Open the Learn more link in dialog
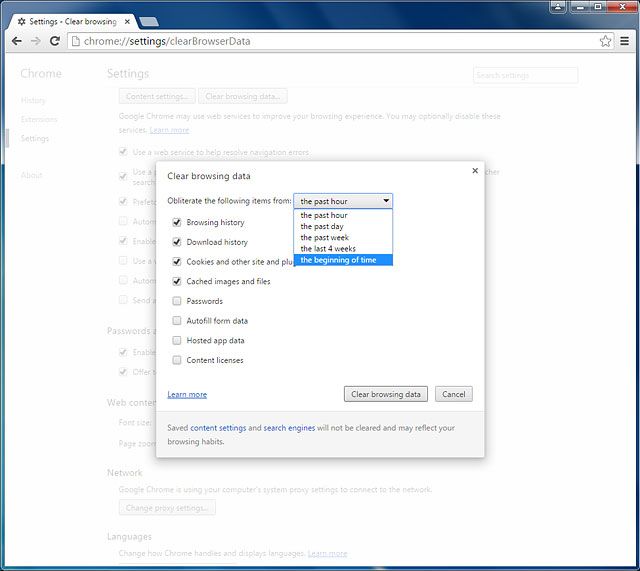 pyautogui.click(x=187, y=395)
